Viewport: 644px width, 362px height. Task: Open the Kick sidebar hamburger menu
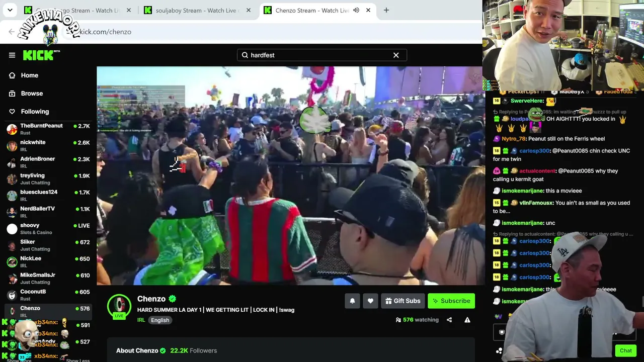pos(12,55)
